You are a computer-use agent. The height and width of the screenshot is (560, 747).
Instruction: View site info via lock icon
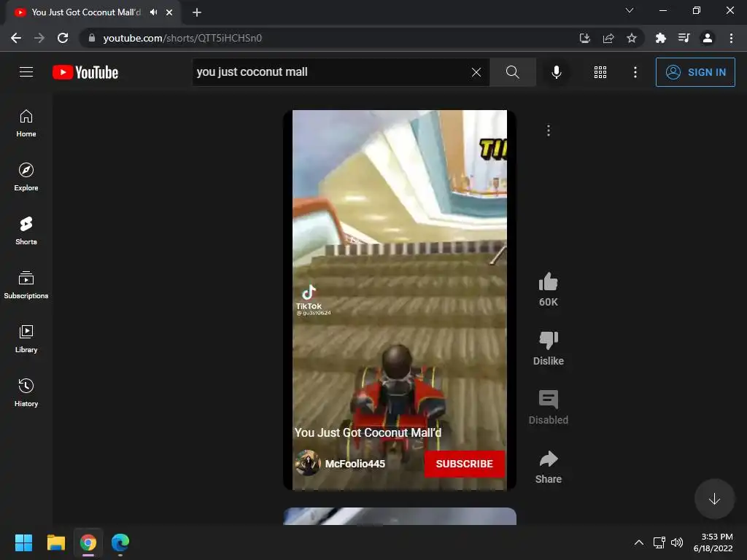[91, 38]
